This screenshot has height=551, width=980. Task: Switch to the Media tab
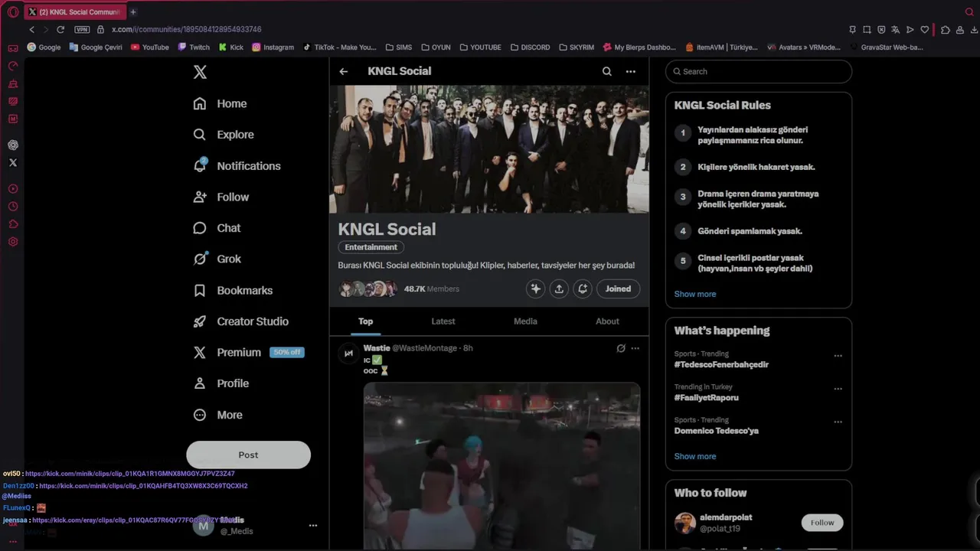pyautogui.click(x=525, y=321)
